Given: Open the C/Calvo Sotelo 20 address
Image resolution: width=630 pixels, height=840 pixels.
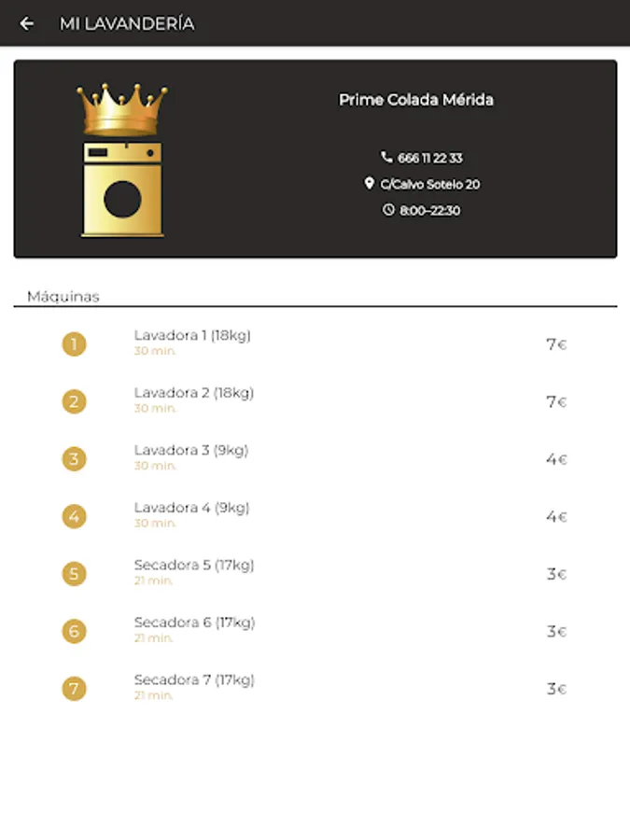Looking at the screenshot, I should 429,184.
